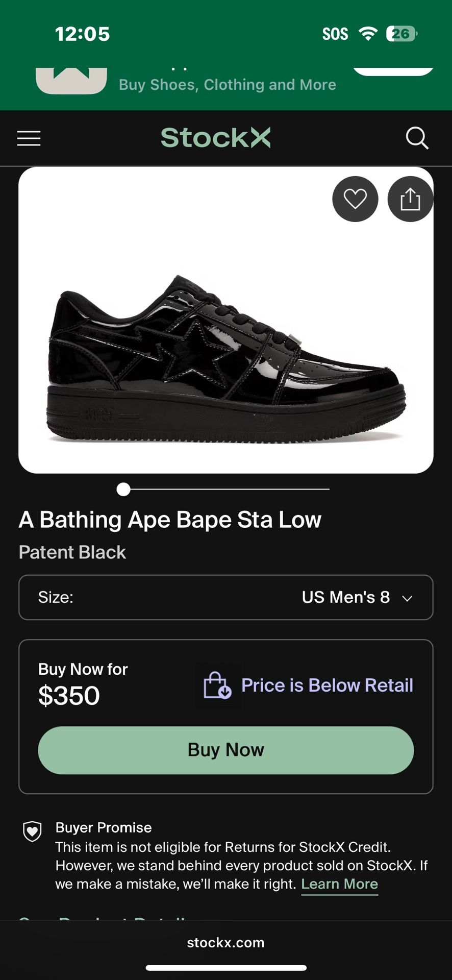The width and height of the screenshot is (452, 980).
Task: Tap the stockx.com address bar
Action: (225, 942)
